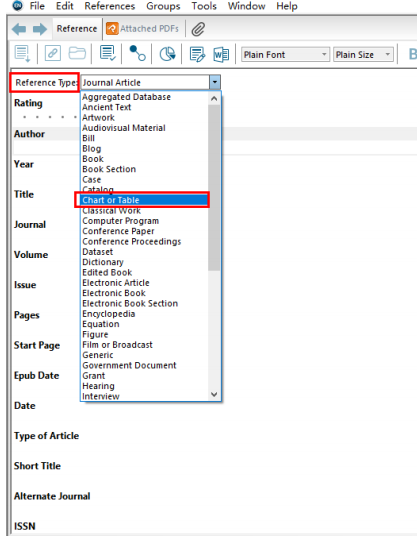Screen dimensions: 417x545
Task: Open the Window menu
Action: [246, 6]
